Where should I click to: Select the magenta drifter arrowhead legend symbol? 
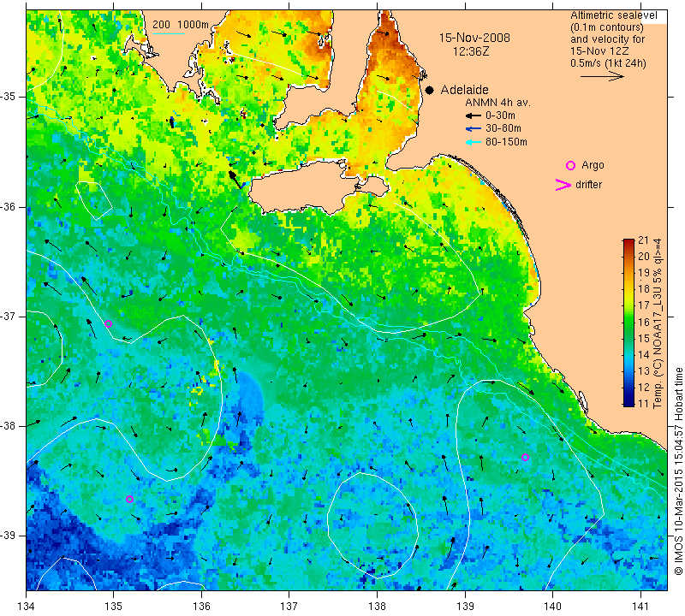point(563,185)
